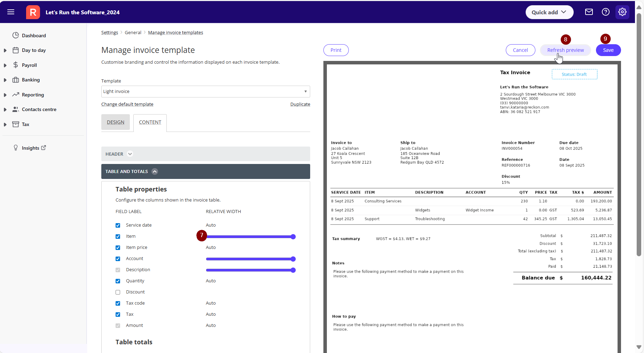Viewport: 644px width, 353px height.
Task: Uncheck the Quantity checkbox
Action: click(118, 281)
